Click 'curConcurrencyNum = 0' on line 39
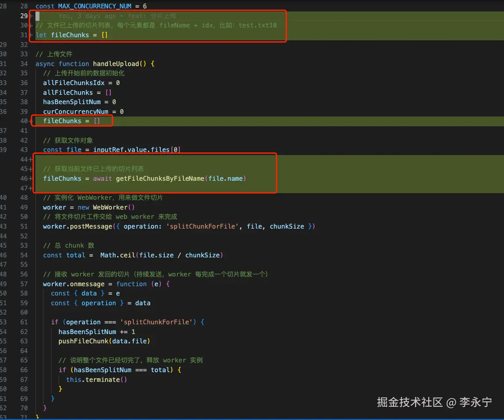 (x=83, y=112)
